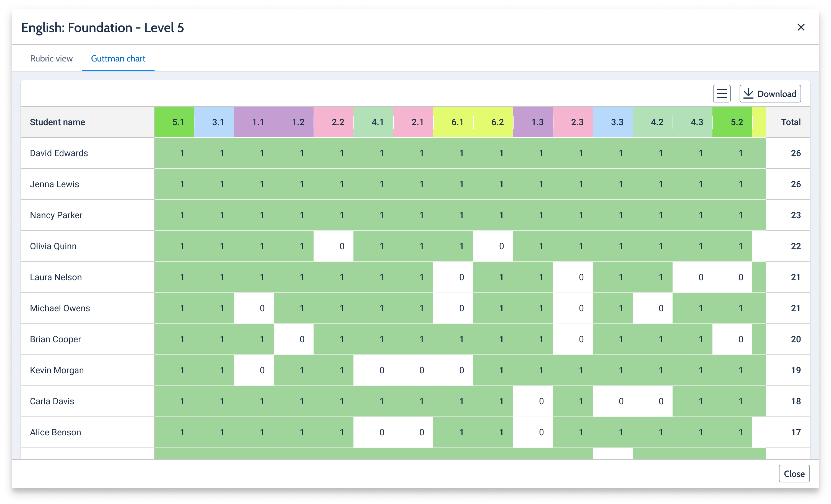This screenshot has width=831, height=504.
Task: Click Alice Benson's 0 score under 1.3
Action: [533, 432]
